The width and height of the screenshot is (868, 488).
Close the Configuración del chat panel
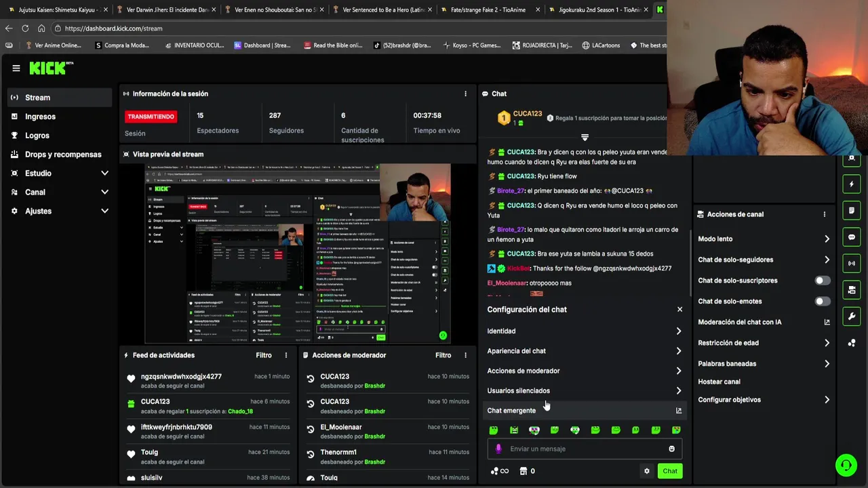[679, 309]
